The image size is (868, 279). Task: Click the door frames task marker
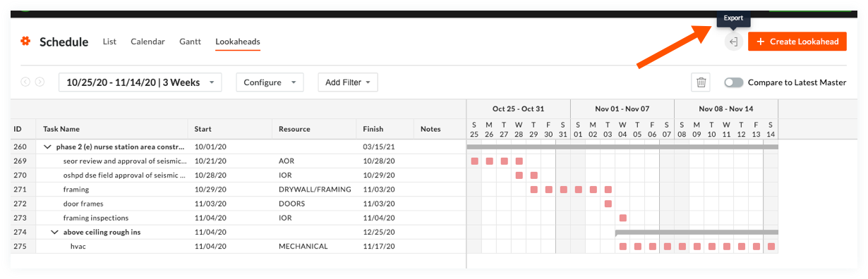point(608,204)
